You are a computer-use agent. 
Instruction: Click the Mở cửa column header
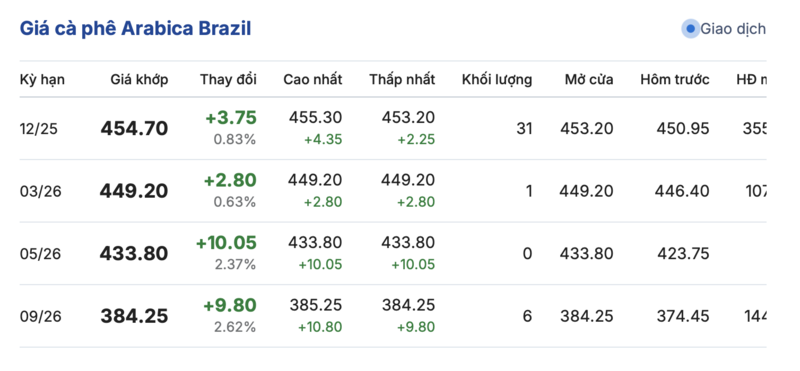click(x=589, y=80)
